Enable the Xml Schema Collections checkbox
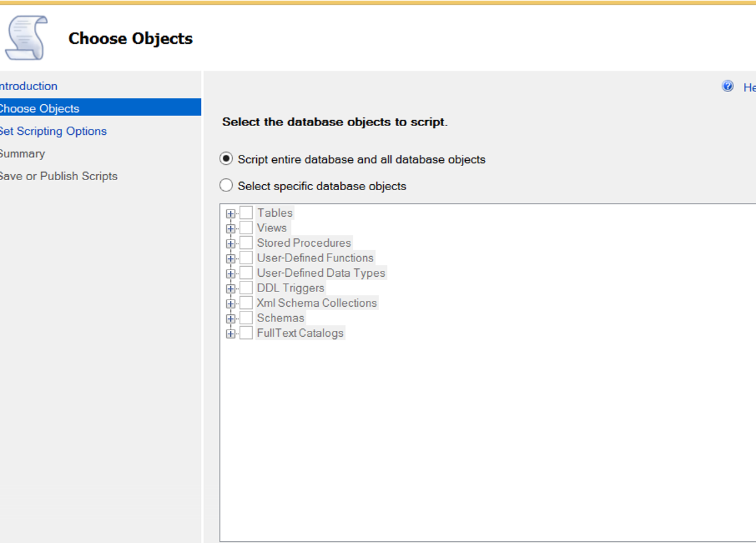 (246, 303)
